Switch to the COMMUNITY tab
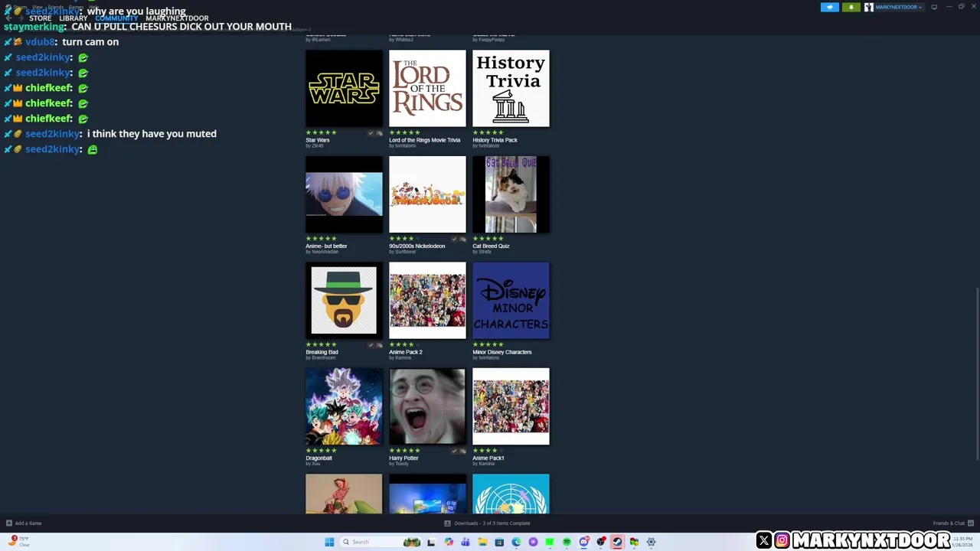 click(x=116, y=18)
